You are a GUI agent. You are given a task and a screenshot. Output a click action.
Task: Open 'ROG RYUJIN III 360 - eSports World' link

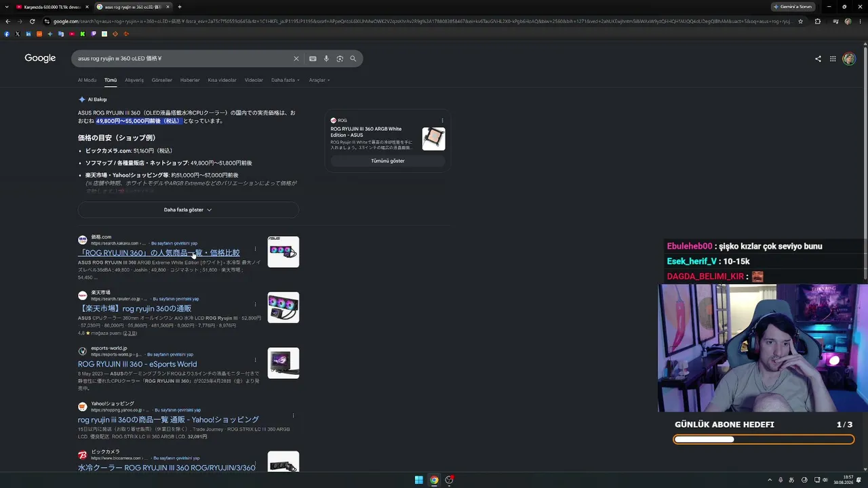(x=137, y=364)
